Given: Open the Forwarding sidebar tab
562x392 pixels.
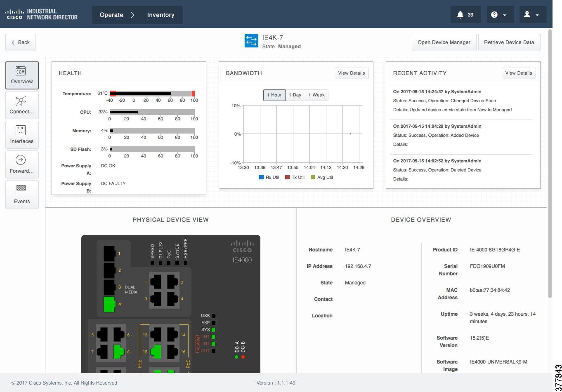Looking at the screenshot, I should pos(22,164).
